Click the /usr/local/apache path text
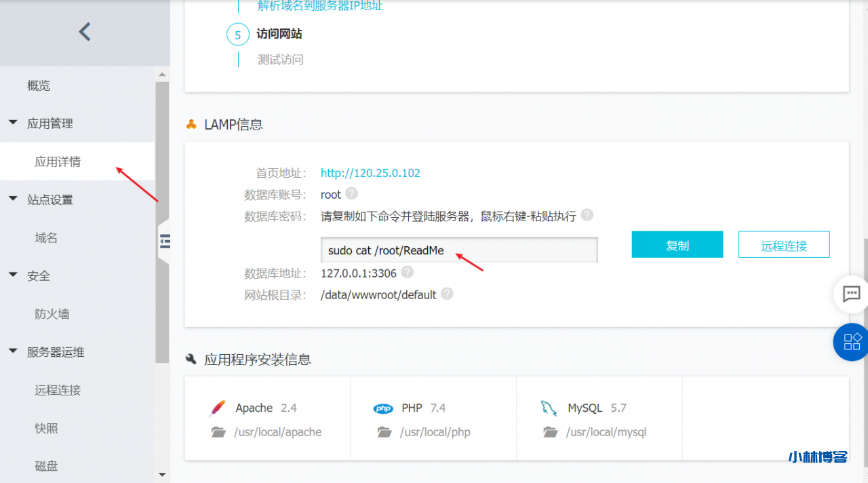This screenshot has width=868, height=483. tap(278, 432)
